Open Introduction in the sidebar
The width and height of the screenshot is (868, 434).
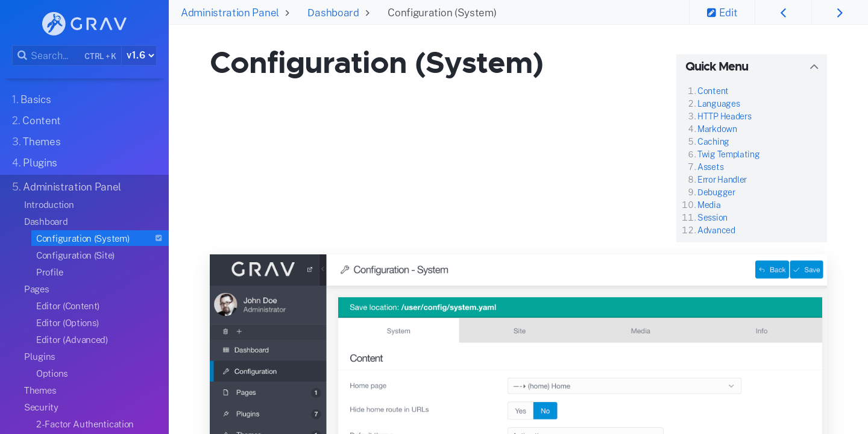click(49, 205)
